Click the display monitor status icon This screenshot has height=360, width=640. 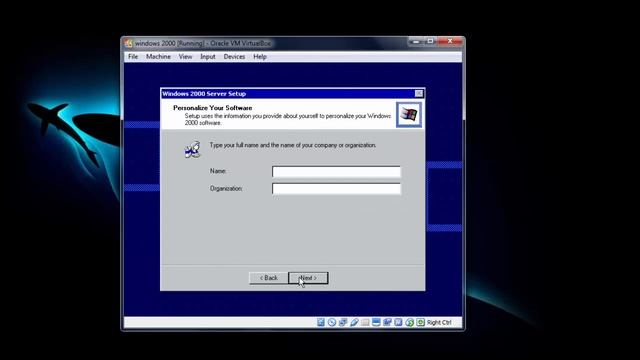tap(376, 322)
